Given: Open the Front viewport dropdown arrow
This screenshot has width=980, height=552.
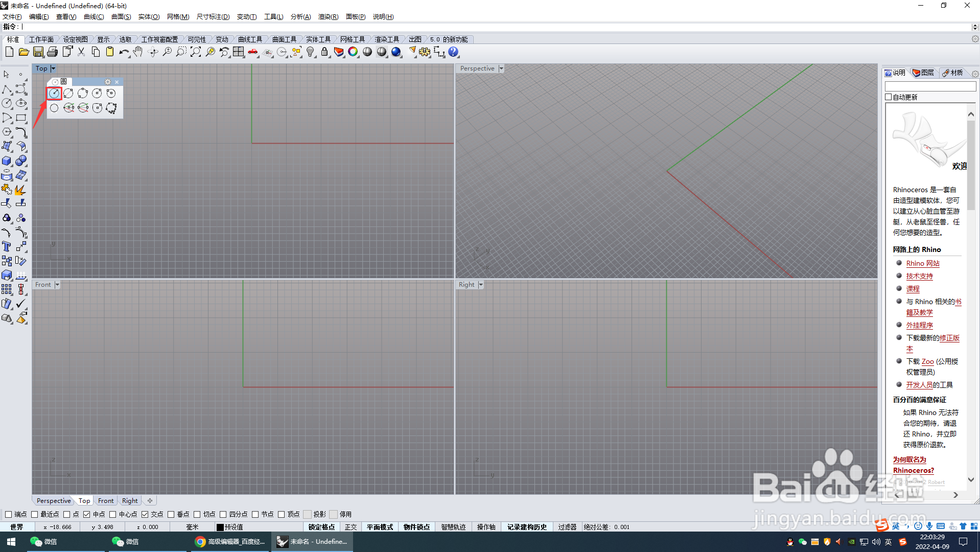Looking at the screenshot, I should (x=57, y=285).
